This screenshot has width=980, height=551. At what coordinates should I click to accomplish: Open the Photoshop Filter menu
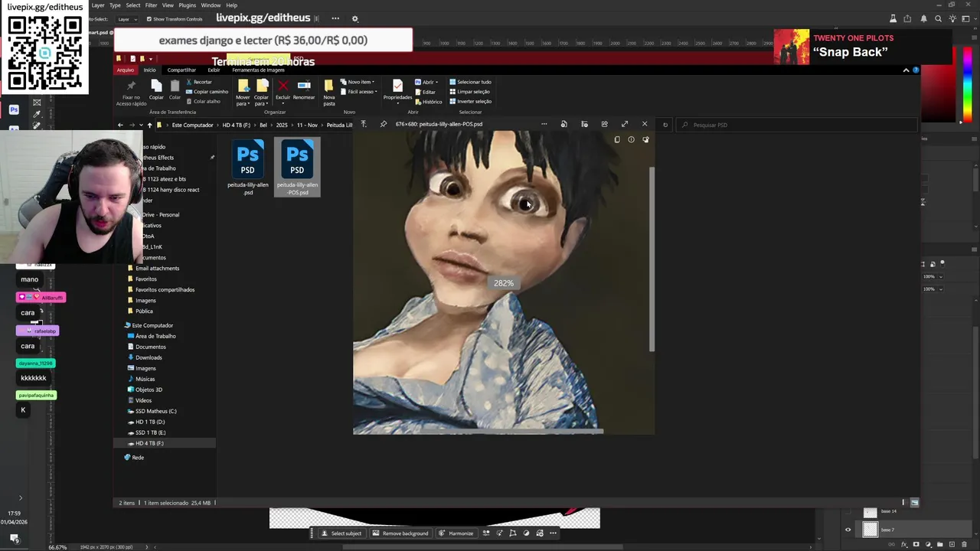point(151,5)
